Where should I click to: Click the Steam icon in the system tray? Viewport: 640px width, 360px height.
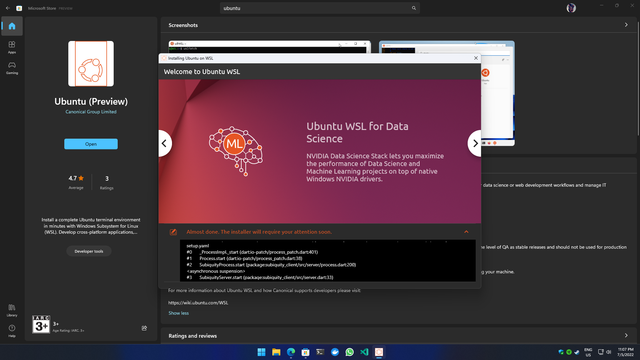(577, 352)
